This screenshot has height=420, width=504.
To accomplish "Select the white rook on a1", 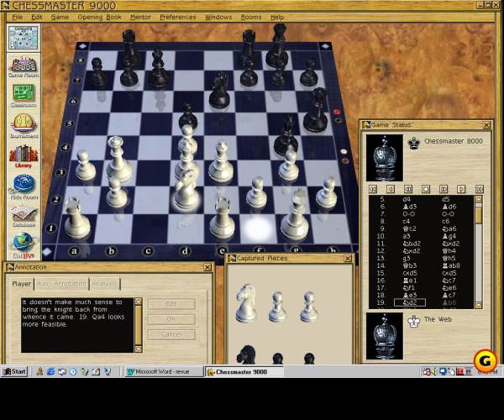I will (76, 218).
